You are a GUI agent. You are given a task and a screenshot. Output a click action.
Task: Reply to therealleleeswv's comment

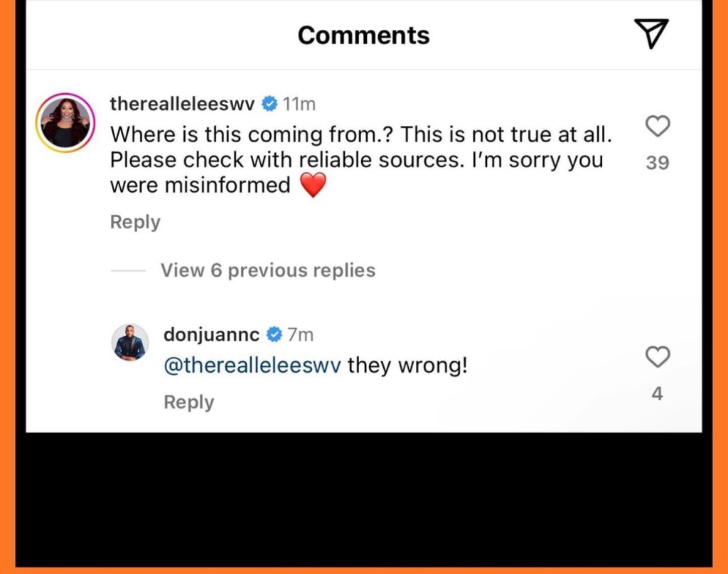point(135,222)
